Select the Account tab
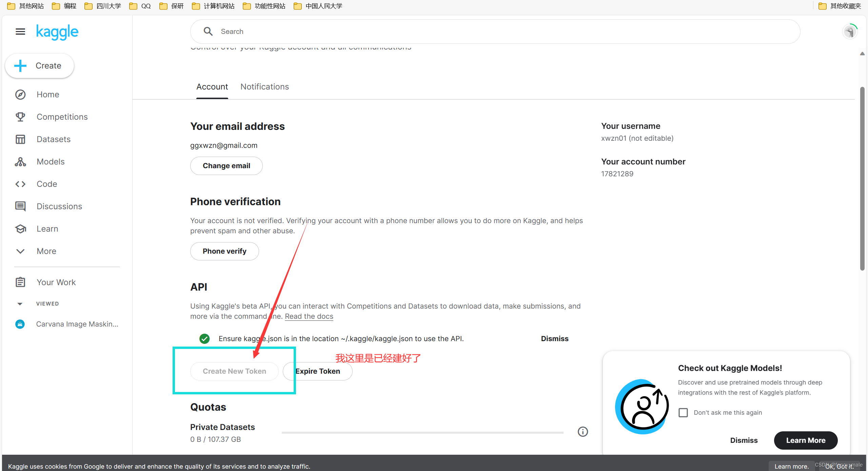868x471 pixels. [212, 87]
